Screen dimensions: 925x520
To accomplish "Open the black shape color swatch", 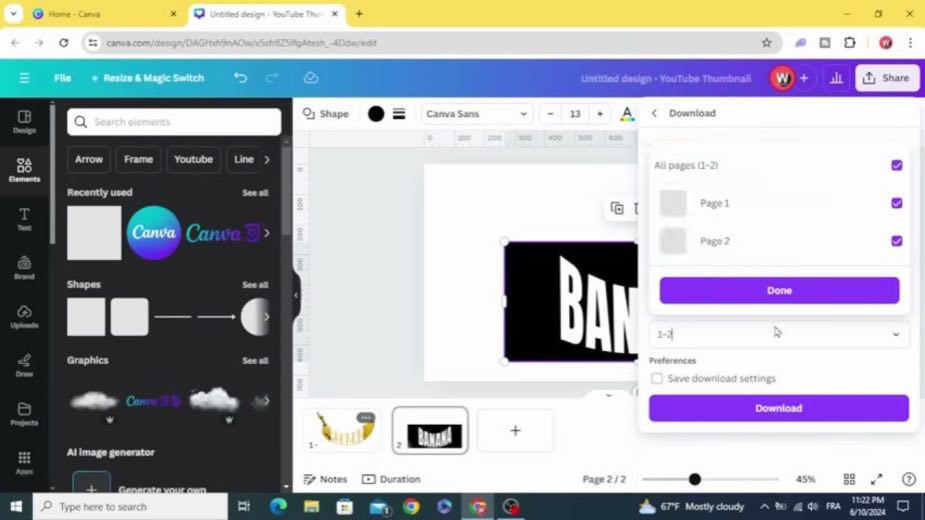I will [x=376, y=113].
